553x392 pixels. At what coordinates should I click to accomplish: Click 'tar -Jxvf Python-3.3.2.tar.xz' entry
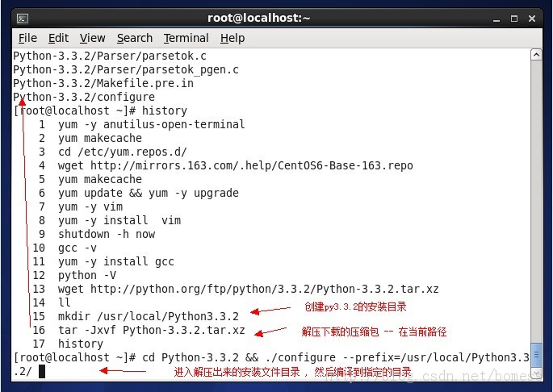pos(151,331)
